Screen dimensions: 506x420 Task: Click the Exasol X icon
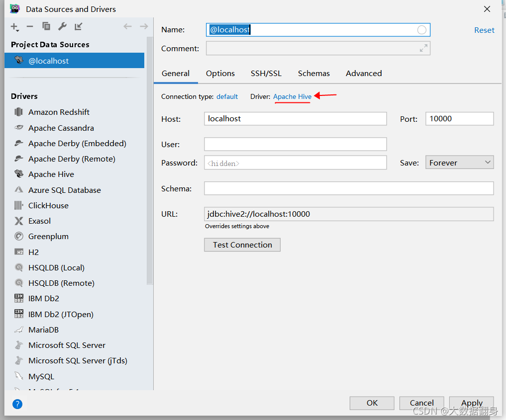(19, 221)
